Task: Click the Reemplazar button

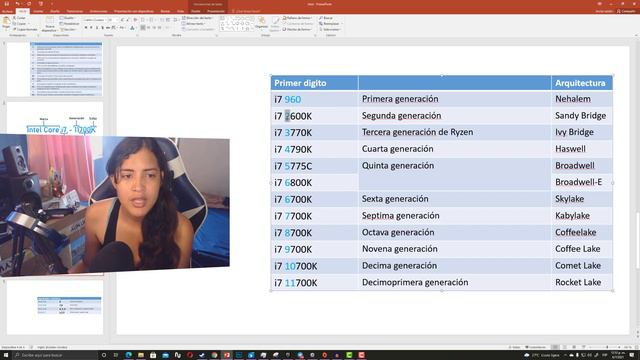Action: tap(330, 24)
